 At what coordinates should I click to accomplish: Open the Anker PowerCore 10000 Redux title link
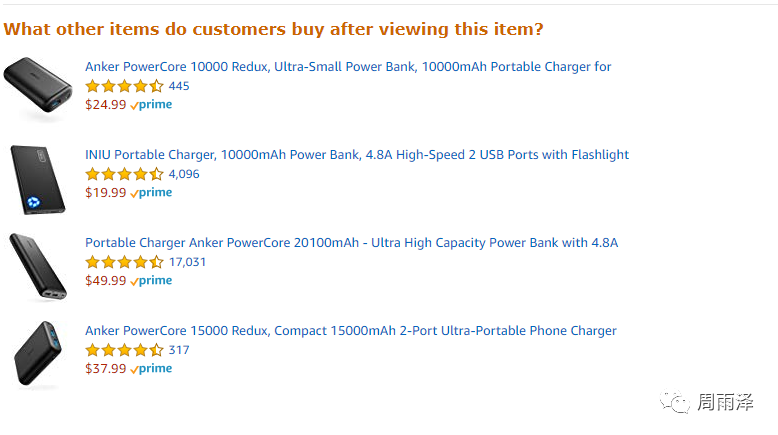coord(347,67)
